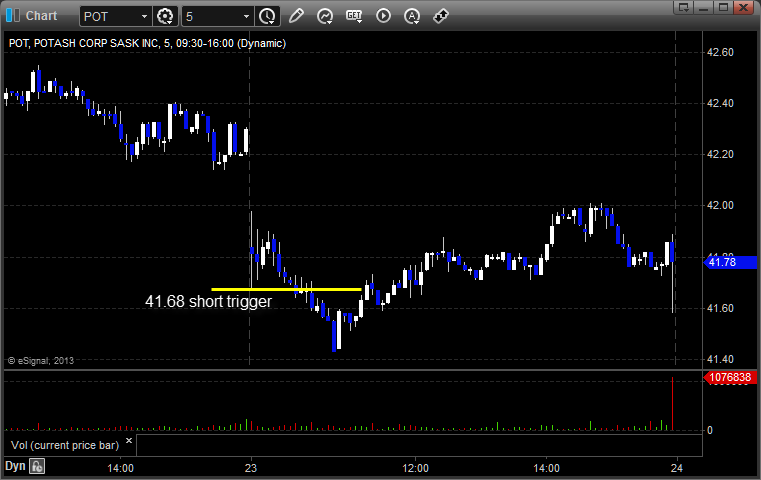The image size is (761, 480).
Task: Click the 0 volume axis label
Action: coord(710,430)
